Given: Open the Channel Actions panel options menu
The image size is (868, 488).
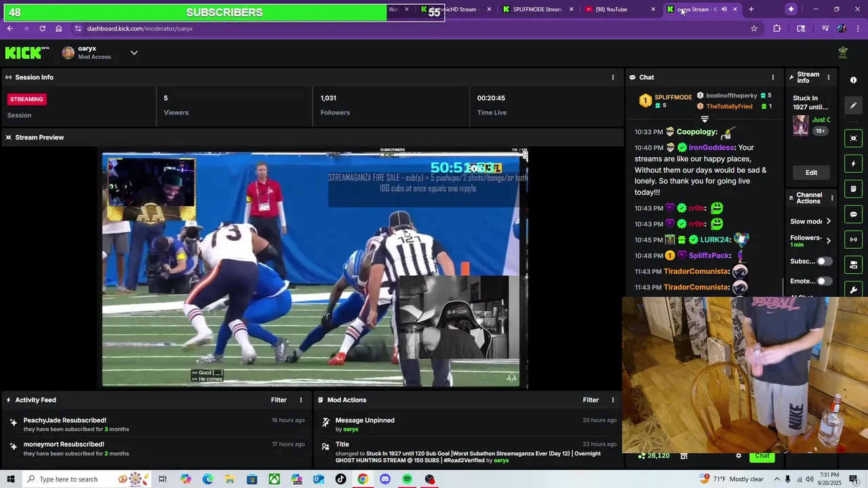Looking at the screenshot, I should click(832, 198).
